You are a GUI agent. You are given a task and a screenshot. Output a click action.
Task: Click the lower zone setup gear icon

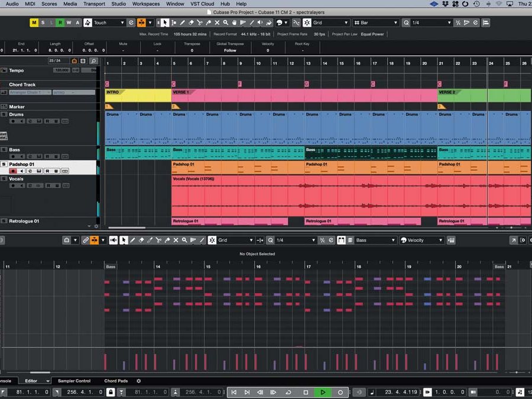click(139, 381)
